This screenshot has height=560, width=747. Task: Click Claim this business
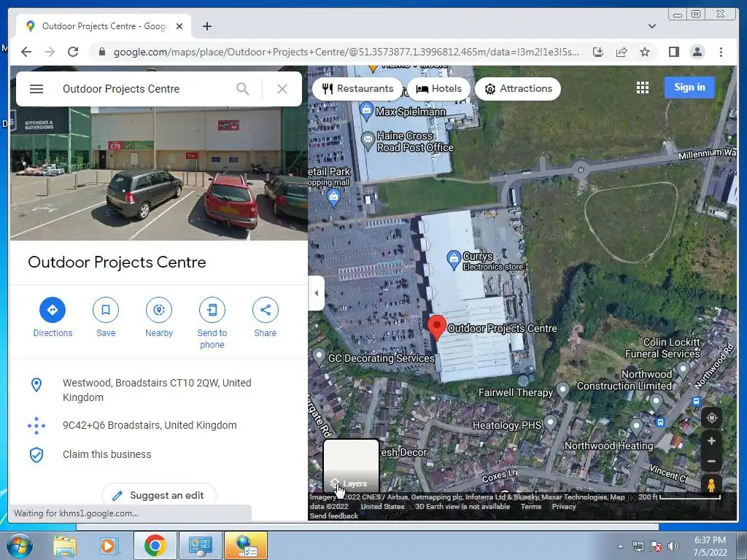click(x=107, y=454)
